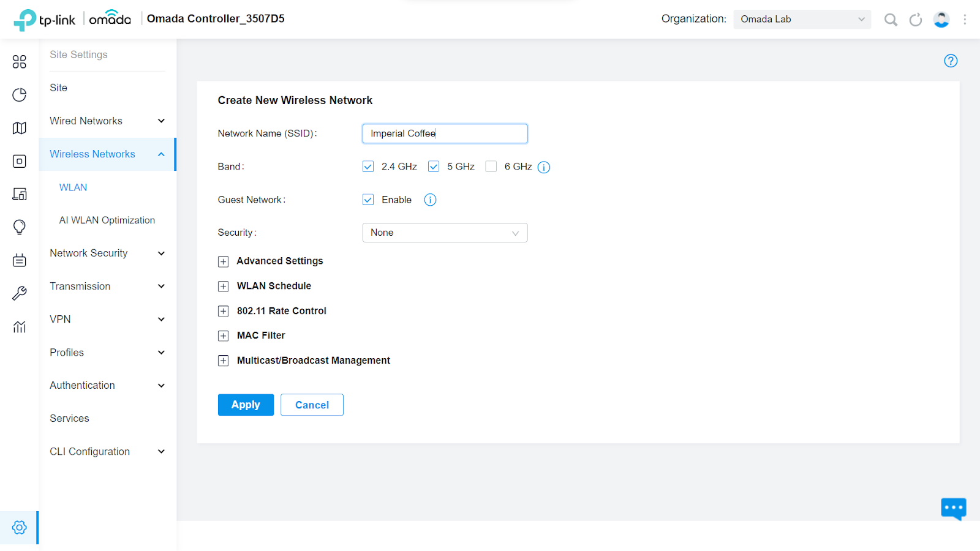Image resolution: width=980 pixels, height=551 pixels.
Task: Expand the Advanced Settings section
Action: [223, 261]
